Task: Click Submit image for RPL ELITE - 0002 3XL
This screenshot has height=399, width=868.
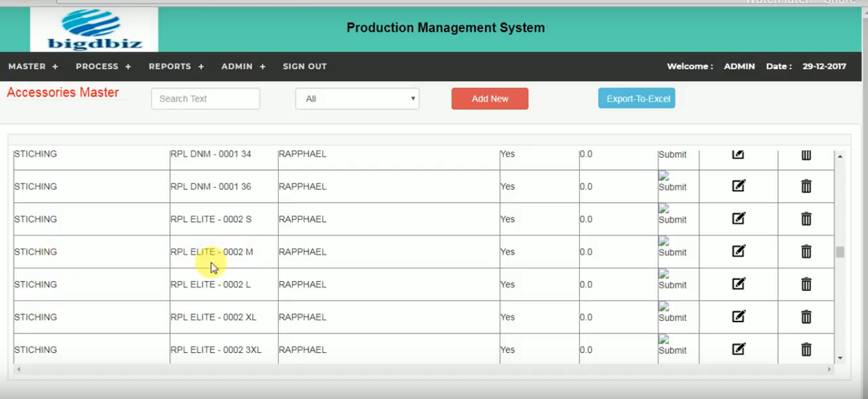Action: pos(672,345)
